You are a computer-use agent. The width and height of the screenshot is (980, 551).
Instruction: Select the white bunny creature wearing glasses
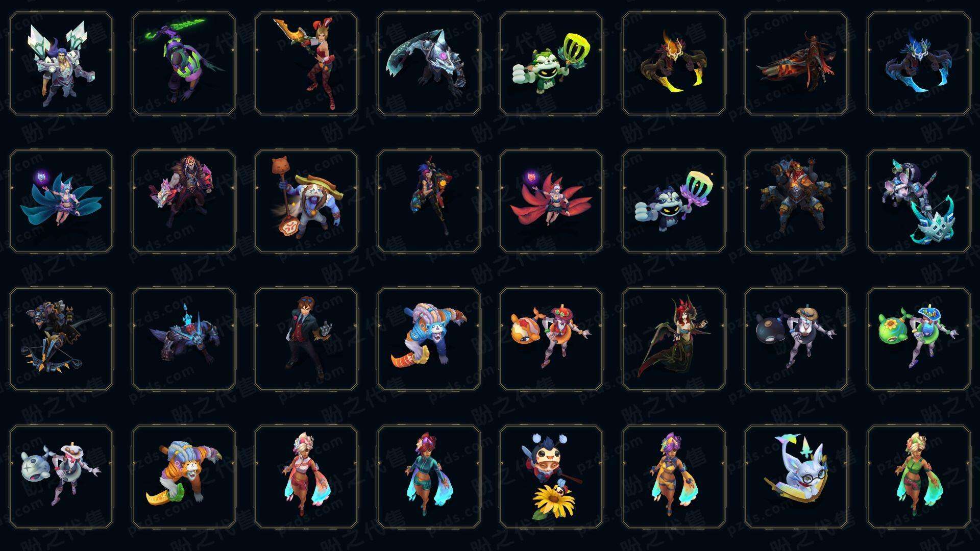(796, 477)
